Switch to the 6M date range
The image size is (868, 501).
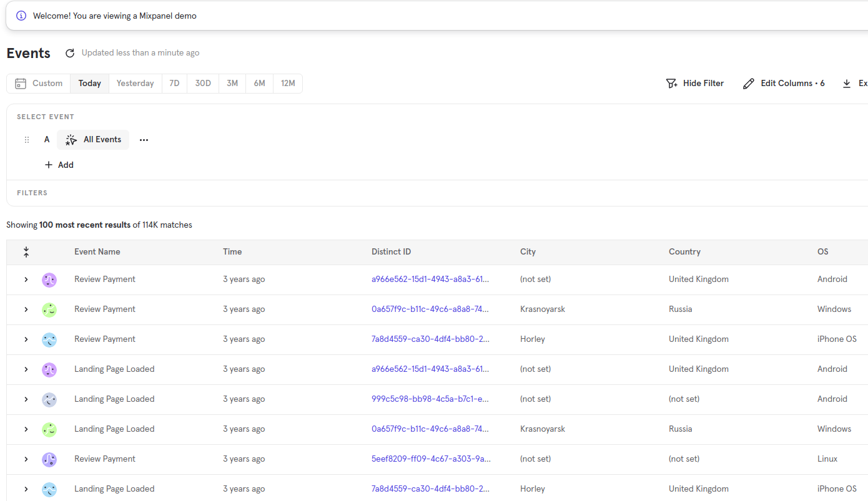point(259,84)
